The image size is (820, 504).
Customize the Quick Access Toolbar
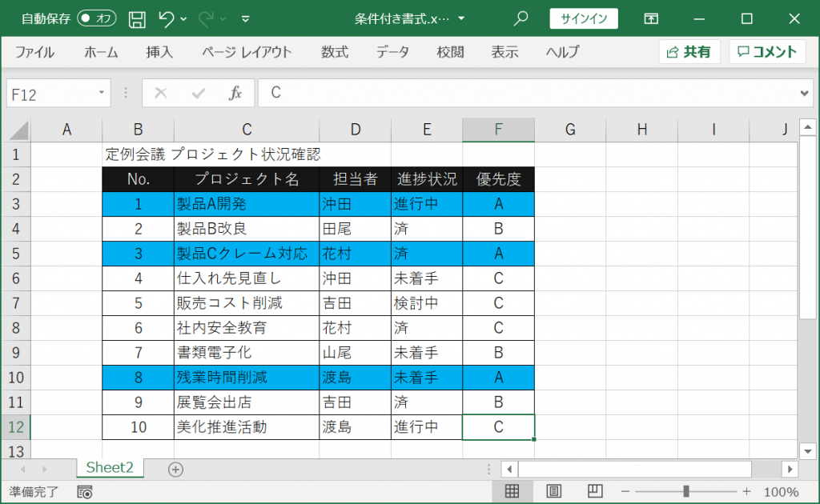click(x=245, y=19)
